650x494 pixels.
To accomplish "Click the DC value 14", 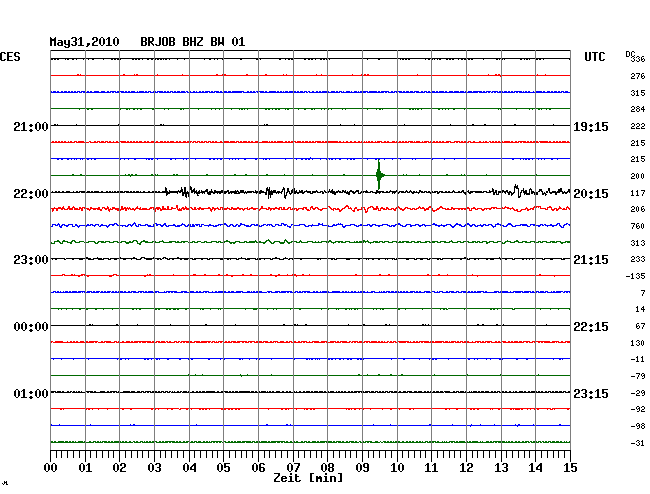I will (x=640, y=309).
